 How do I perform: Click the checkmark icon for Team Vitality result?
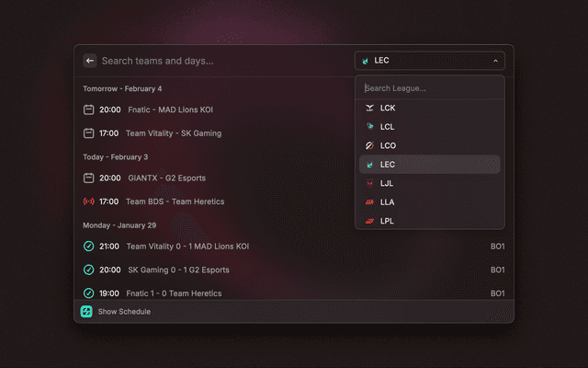tap(89, 247)
